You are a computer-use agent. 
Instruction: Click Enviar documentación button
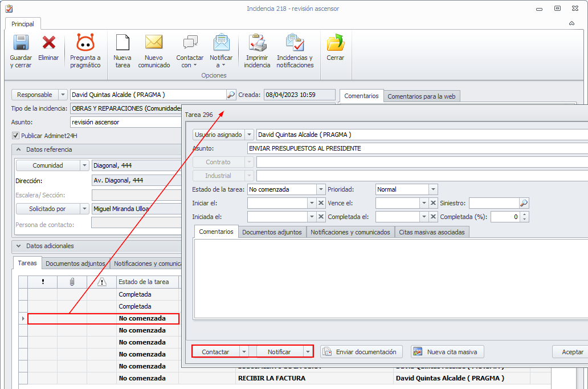tap(361, 352)
